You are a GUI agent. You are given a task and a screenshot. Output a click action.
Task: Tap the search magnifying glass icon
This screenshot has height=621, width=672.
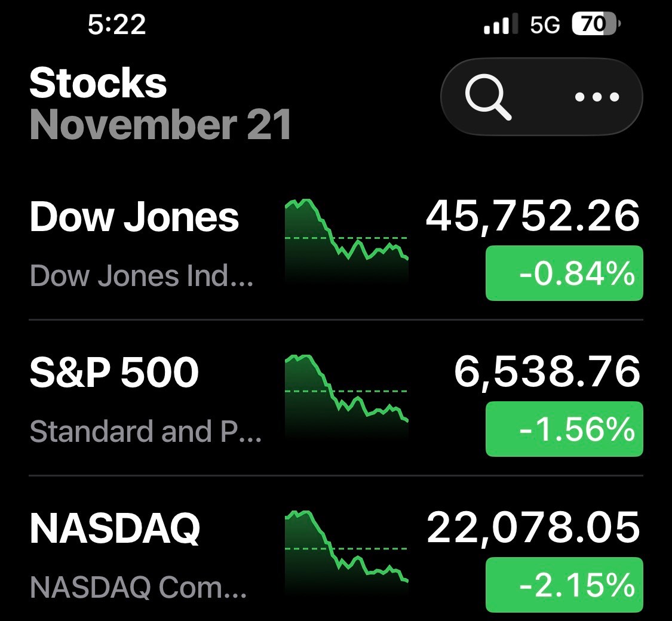[488, 98]
